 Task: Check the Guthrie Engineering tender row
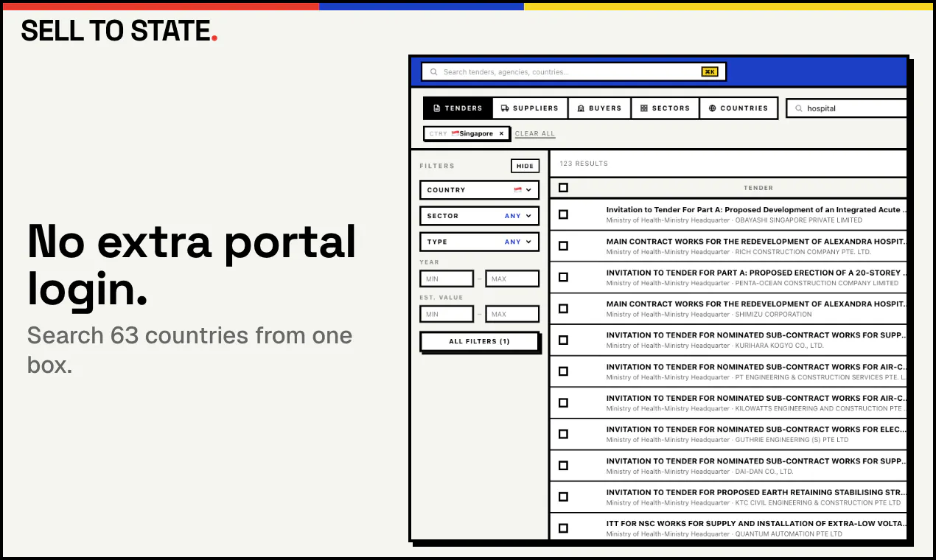click(563, 434)
